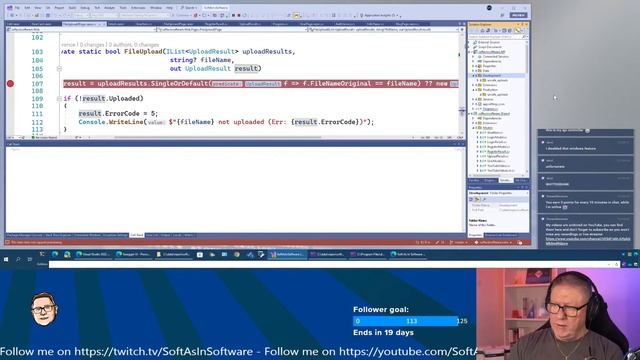Open the Debug menu
This screenshot has width=640, height=360.
[x=85, y=8]
